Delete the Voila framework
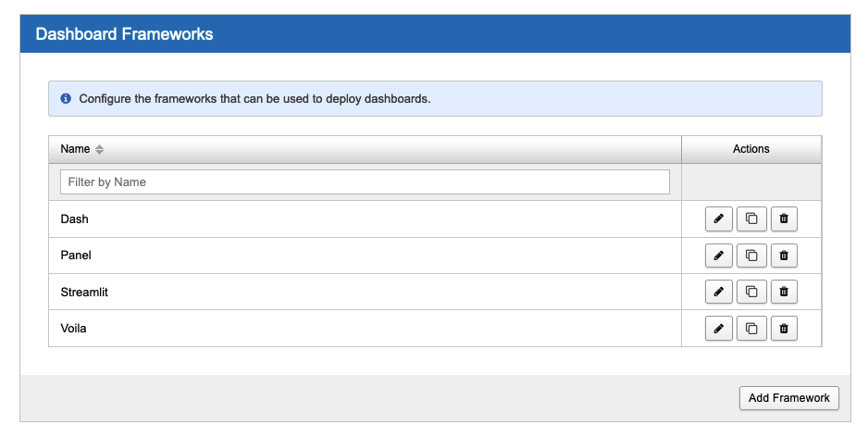This screenshot has width=868, height=437. [784, 328]
